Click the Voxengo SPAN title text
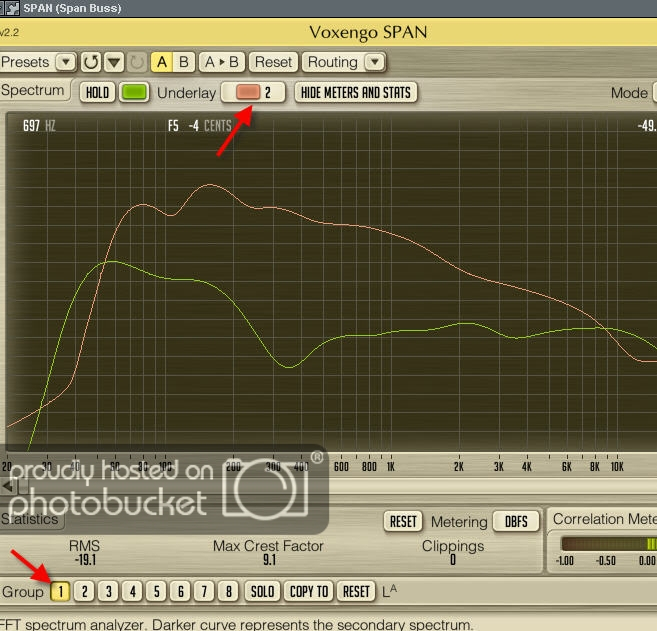The image size is (657, 631). pos(368,32)
